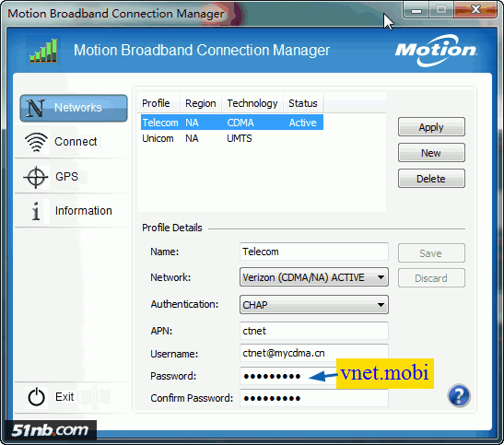Image resolution: width=504 pixels, height=445 pixels.
Task: Click the Exit power icon
Action: (36, 397)
